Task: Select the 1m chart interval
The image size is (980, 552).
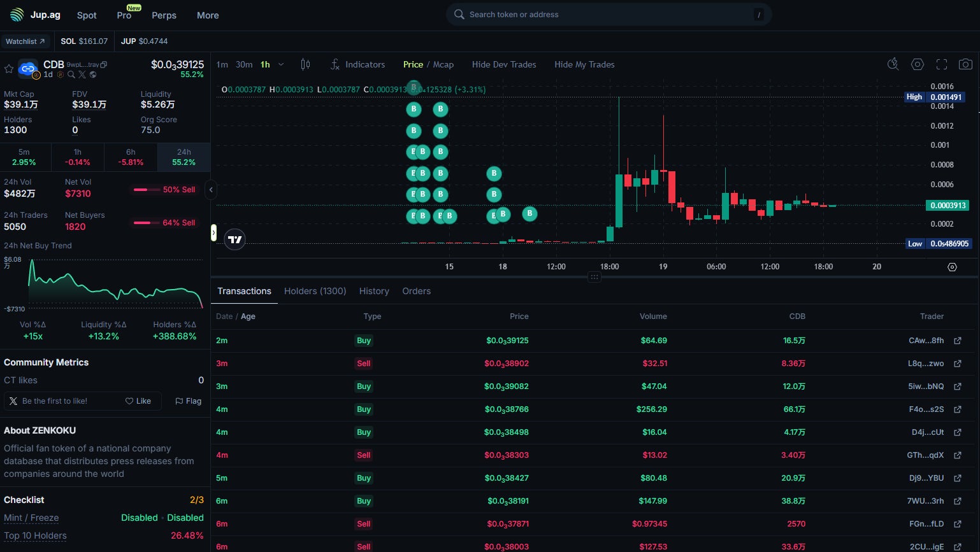Action: click(222, 64)
